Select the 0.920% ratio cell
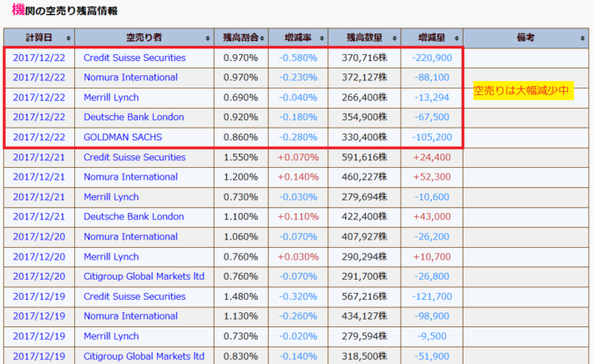Screen dimensions: 593x364 (x=241, y=117)
